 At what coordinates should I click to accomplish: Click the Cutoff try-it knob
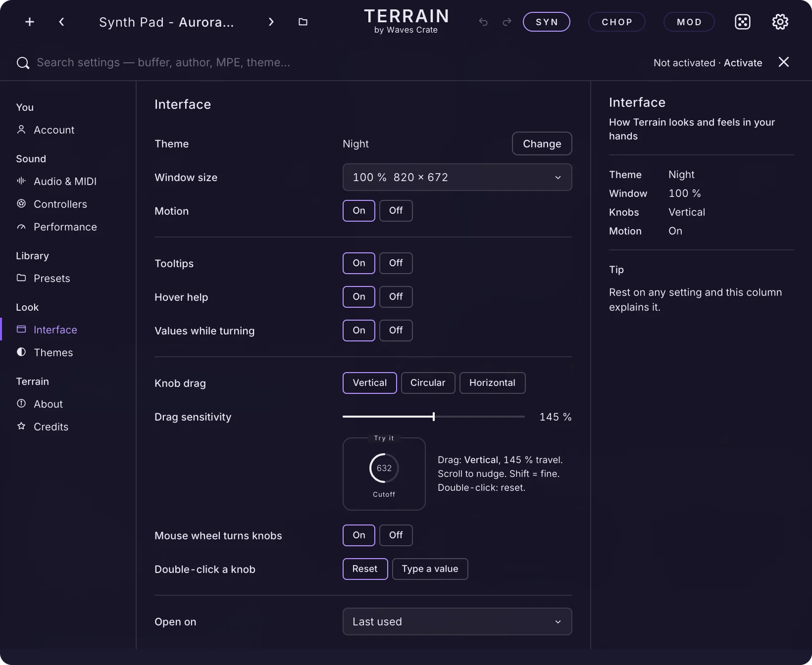click(384, 468)
